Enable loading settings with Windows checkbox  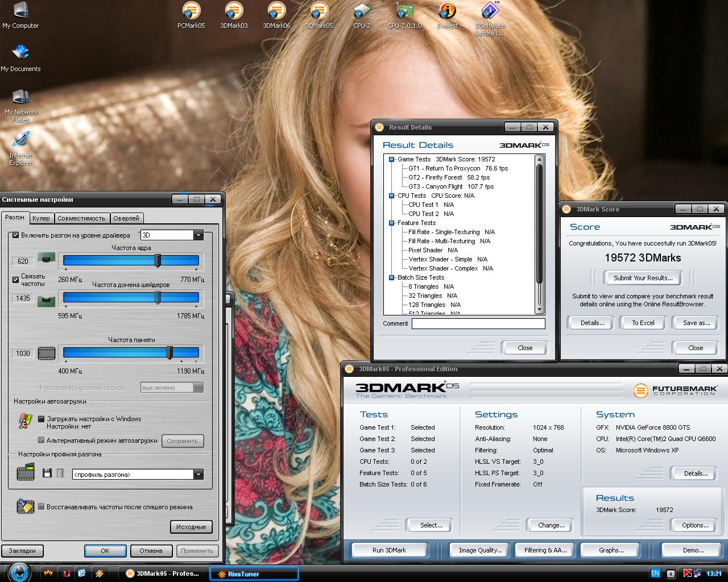click(41, 419)
